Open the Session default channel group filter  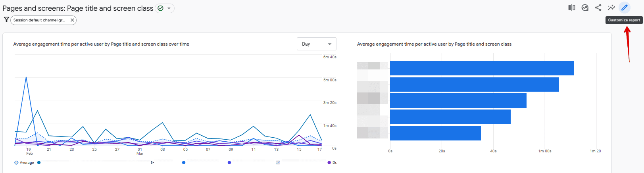39,20
